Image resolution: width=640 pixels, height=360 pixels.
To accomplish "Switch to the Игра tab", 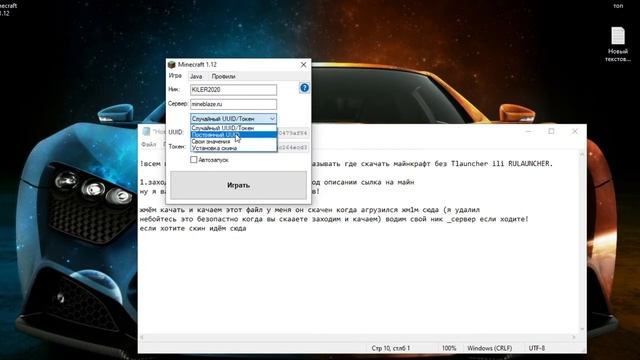I will pyautogui.click(x=175, y=76).
